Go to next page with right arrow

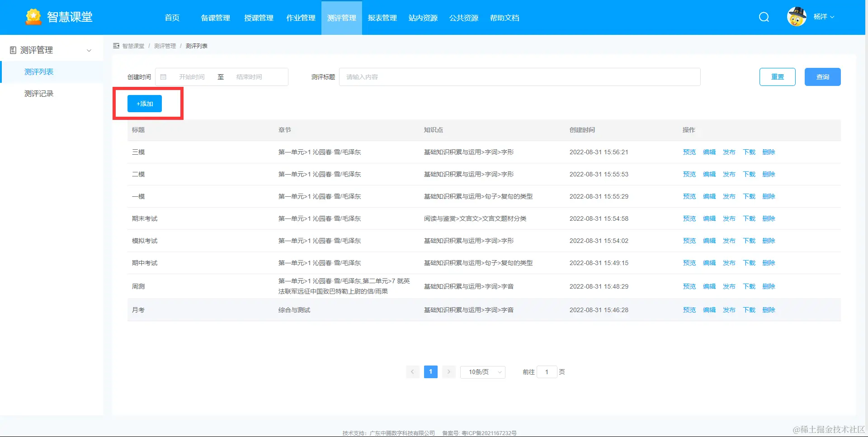448,371
